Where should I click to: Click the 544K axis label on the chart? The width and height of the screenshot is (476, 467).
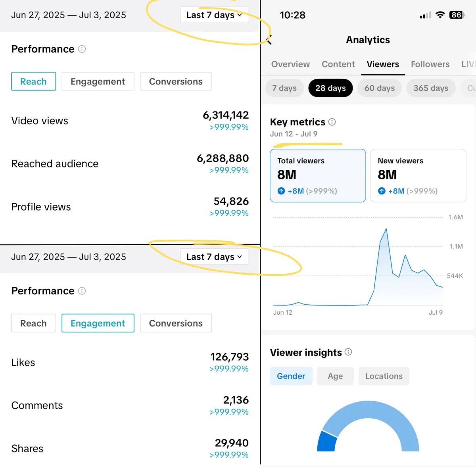(x=455, y=276)
